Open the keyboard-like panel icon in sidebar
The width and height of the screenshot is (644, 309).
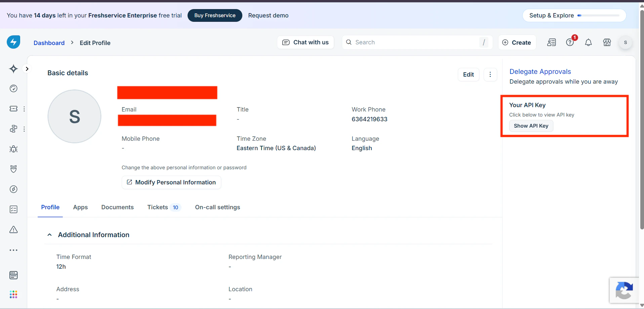pos(13,275)
